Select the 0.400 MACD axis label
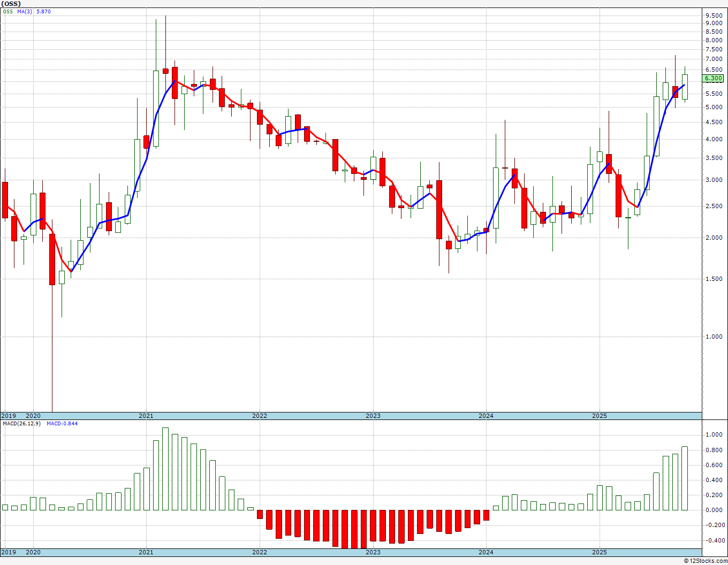This screenshot has height=565, width=728. click(x=714, y=480)
